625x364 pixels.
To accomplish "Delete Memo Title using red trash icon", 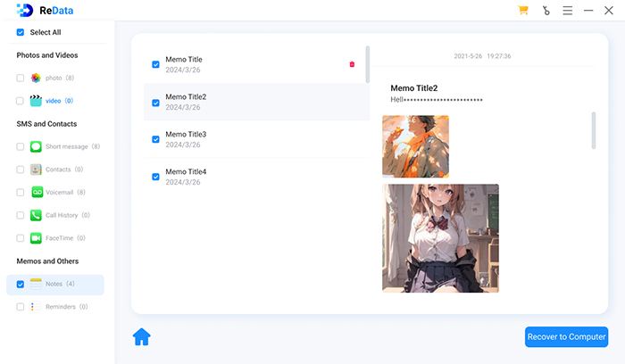I will tap(352, 64).
